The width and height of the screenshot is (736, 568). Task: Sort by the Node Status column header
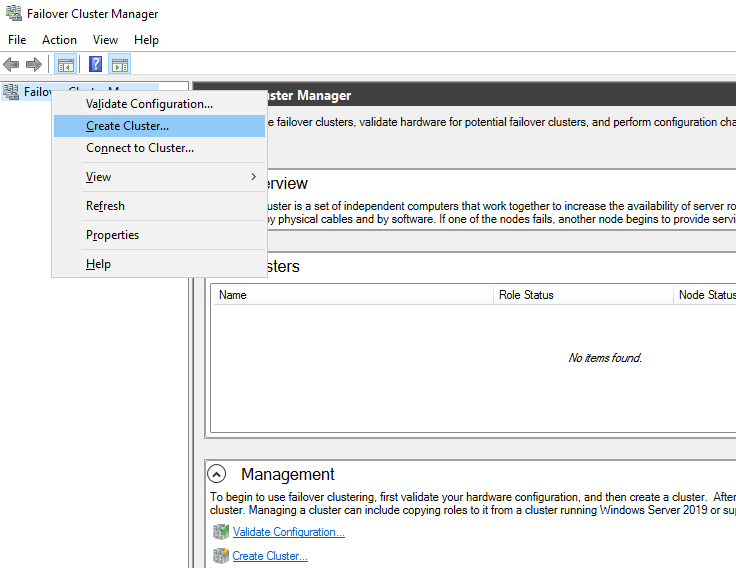pyautogui.click(x=705, y=295)
